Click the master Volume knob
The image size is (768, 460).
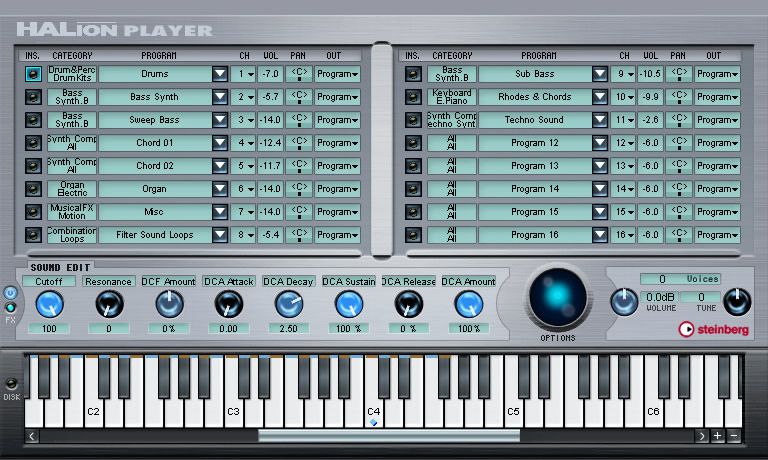[x=624, y=301]
